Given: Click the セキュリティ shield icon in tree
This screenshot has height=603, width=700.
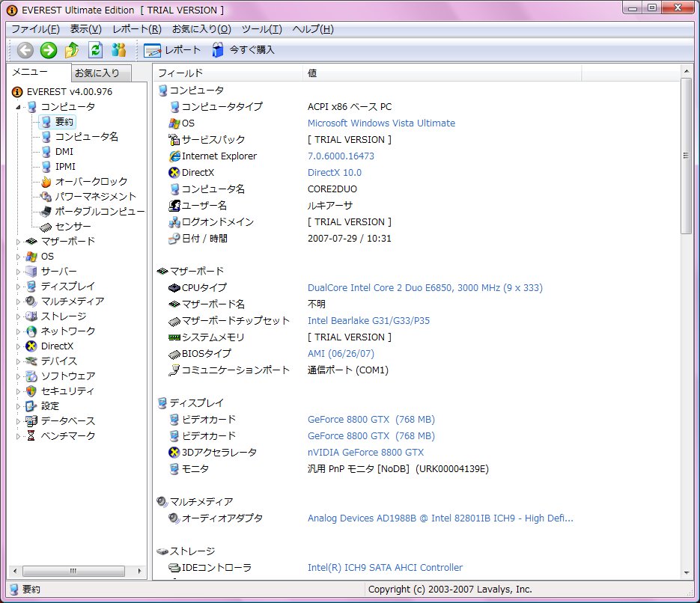Looking at the screenshot, I should (x=31, y=391).
